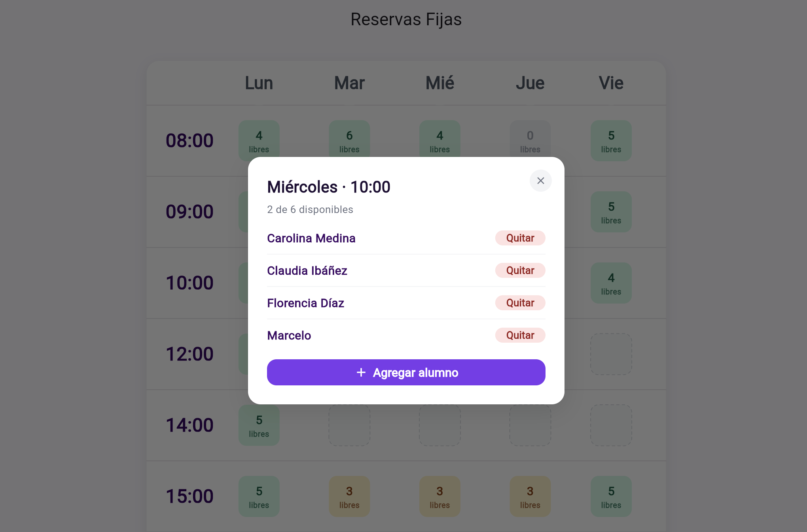Click the name Carolina Medina
Image resolution: width=807 pixels, height=532 pixels.
tap(311, 238)
